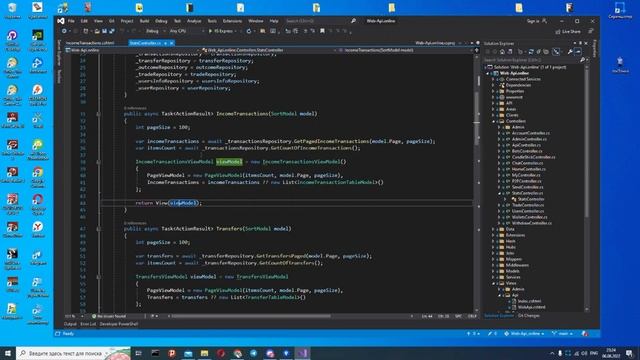Select the Models folder in Solution Explorer
640x360 pixels.
[x=513, y=271]
